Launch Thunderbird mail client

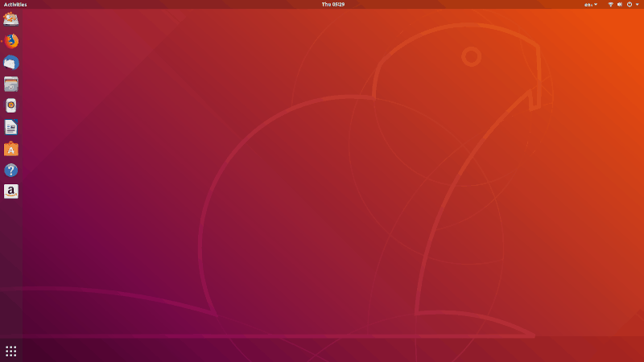click(x=11, y=63)
